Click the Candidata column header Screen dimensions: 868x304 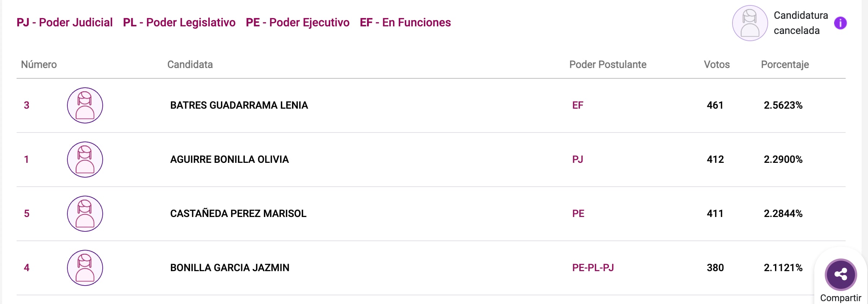tap(190, 65)
